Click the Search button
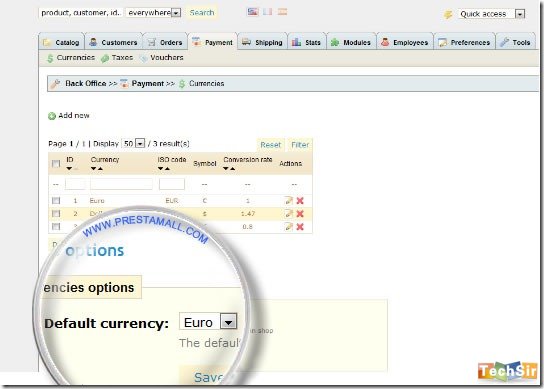Image resolution: width=544 pixels, height=389 pixels. coord(202,13)
